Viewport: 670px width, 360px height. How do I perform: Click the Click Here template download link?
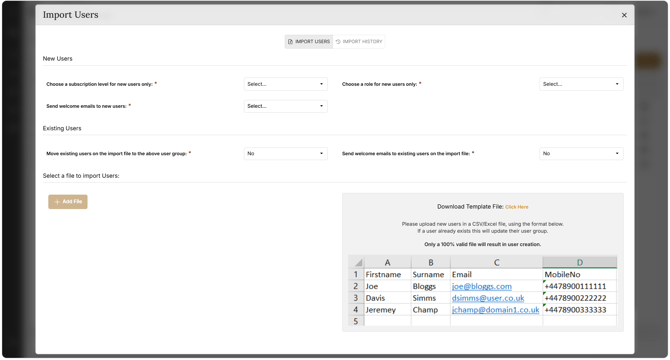coord(517,207)
